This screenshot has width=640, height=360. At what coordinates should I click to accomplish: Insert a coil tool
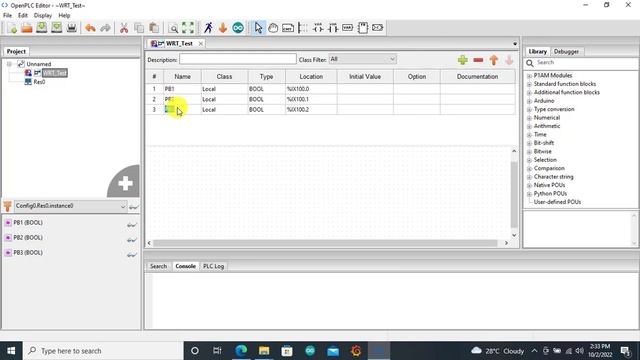pyautogui.click(x=318, y=28)
